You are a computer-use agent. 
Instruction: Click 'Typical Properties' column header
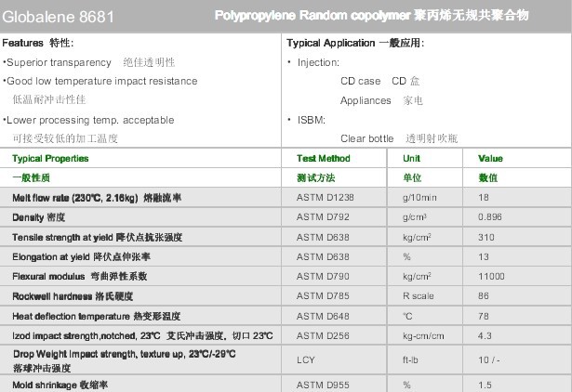click(x=50, y=159)
